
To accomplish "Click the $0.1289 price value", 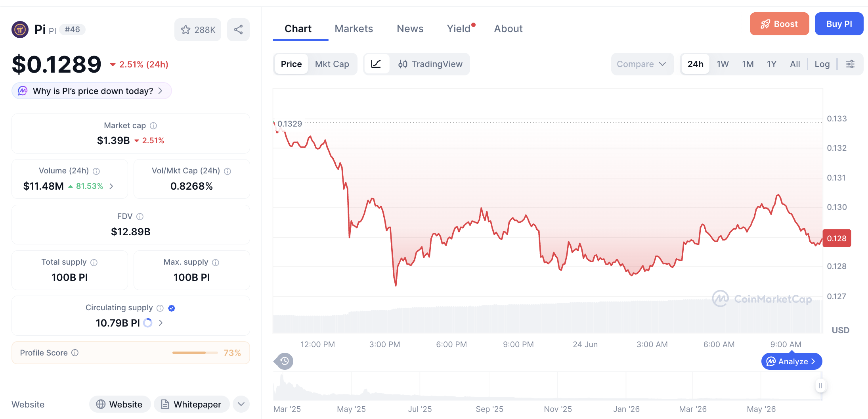I will [x=57, y=64].
